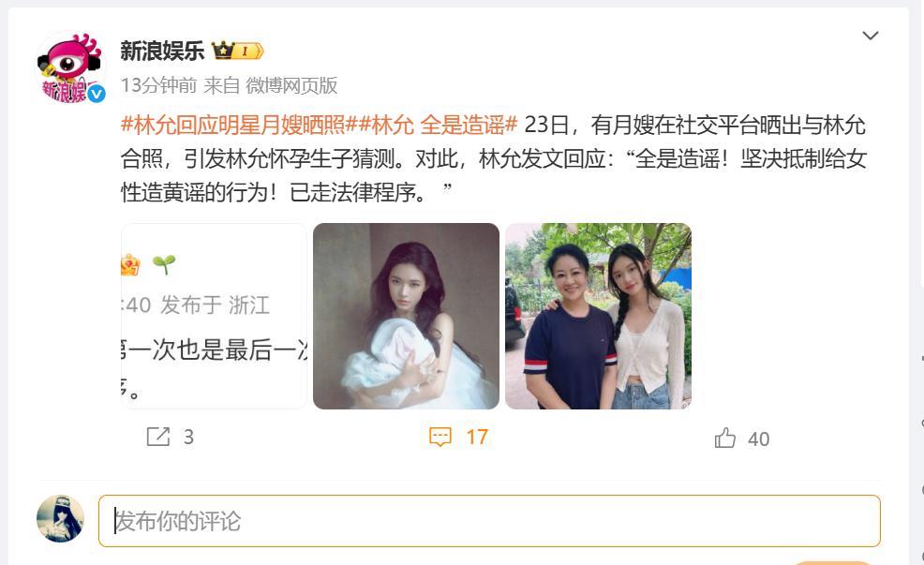Screen dimensions: 924x565
Task: Click your own avatar beside comment box
Action: pos(60,518)
